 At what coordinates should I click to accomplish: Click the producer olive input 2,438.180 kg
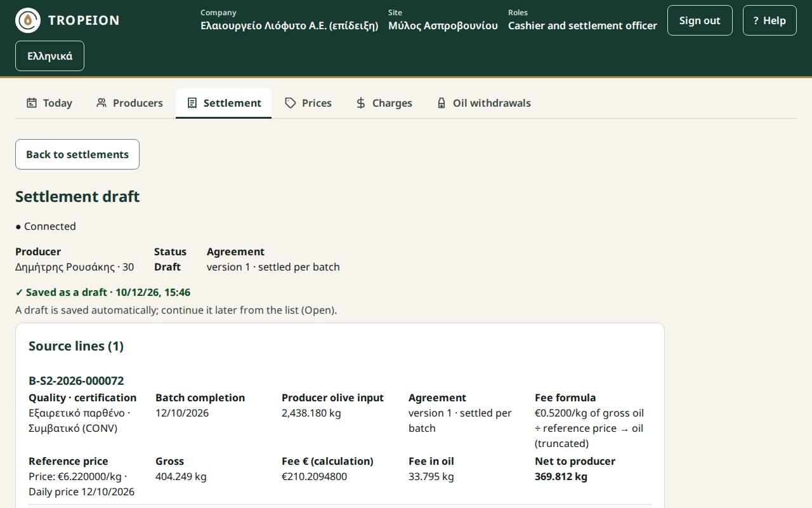pos(311,413)
